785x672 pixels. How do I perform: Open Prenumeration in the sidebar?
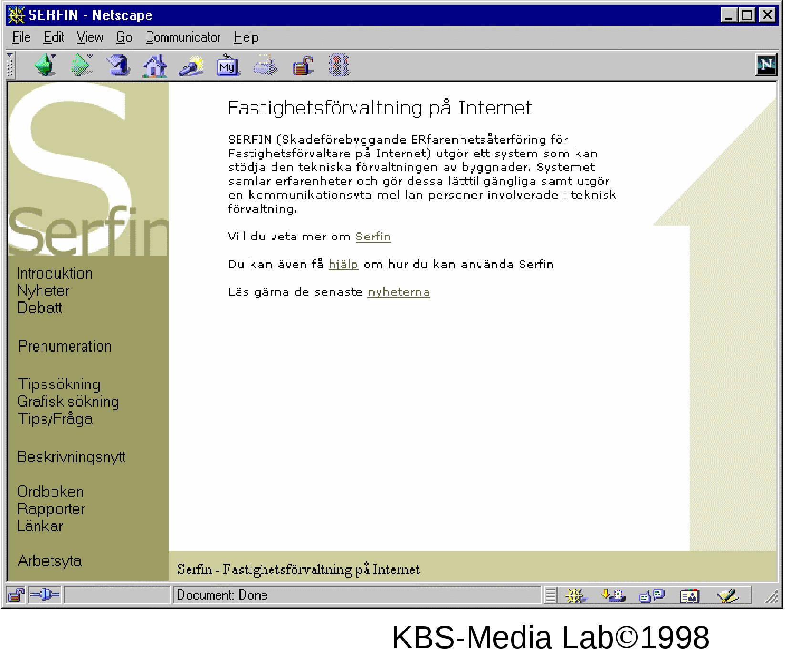(x=65, y=346)
